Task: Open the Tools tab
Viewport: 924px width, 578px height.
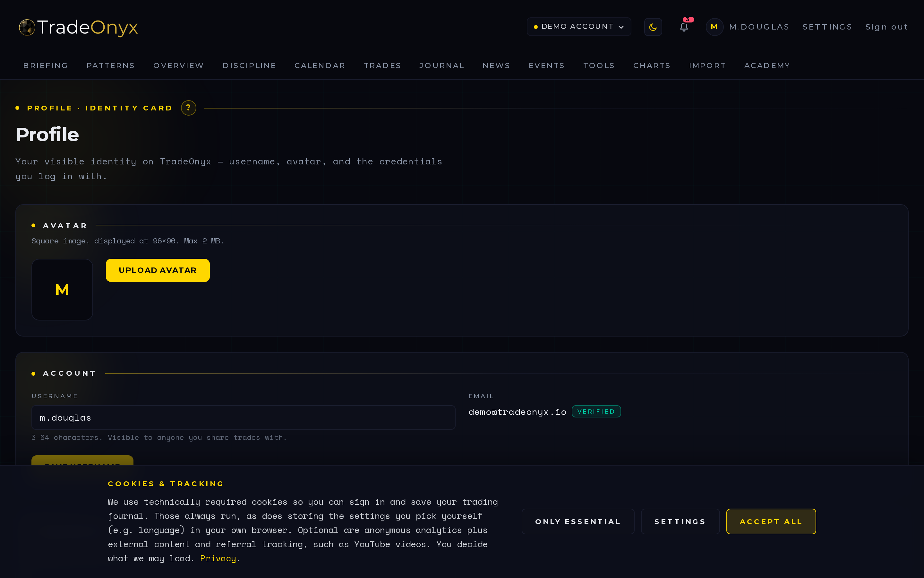Action: [x=599, y=66]
